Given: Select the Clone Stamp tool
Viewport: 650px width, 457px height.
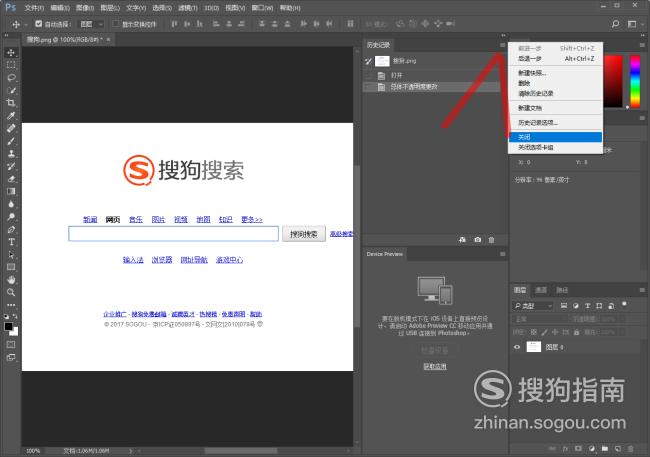Looking at the screenshot, I should point(11,153).
